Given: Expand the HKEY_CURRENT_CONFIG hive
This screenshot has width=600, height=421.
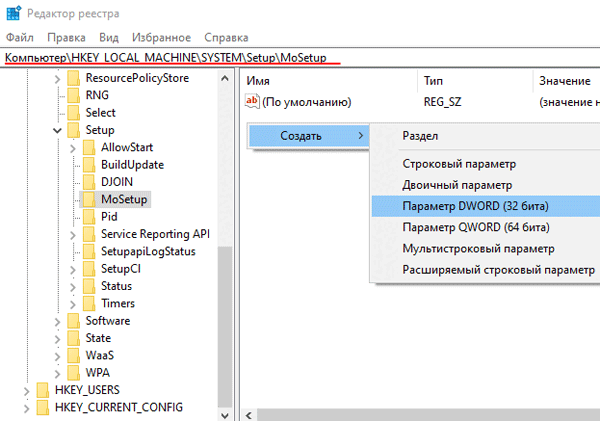Looking at the screenshot, I should [26, 408].
